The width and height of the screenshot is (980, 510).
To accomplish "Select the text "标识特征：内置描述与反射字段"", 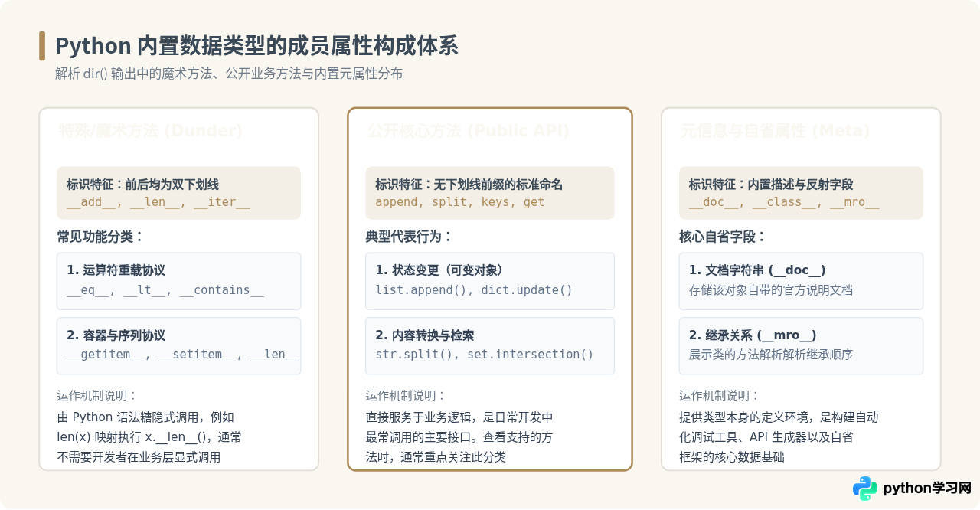I will (x=771, y=185).
